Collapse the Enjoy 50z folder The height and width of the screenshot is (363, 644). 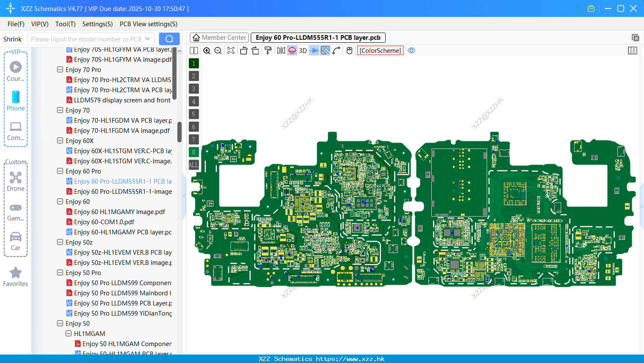(x=60, y=242)
